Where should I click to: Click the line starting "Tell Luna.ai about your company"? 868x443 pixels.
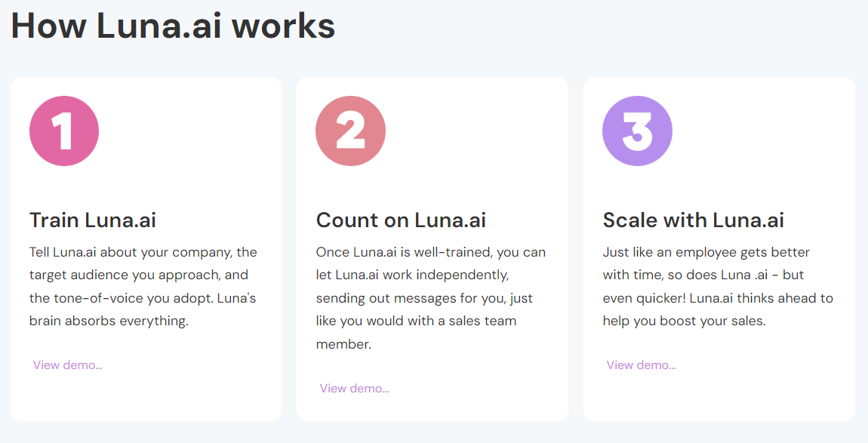pos(143,252)
